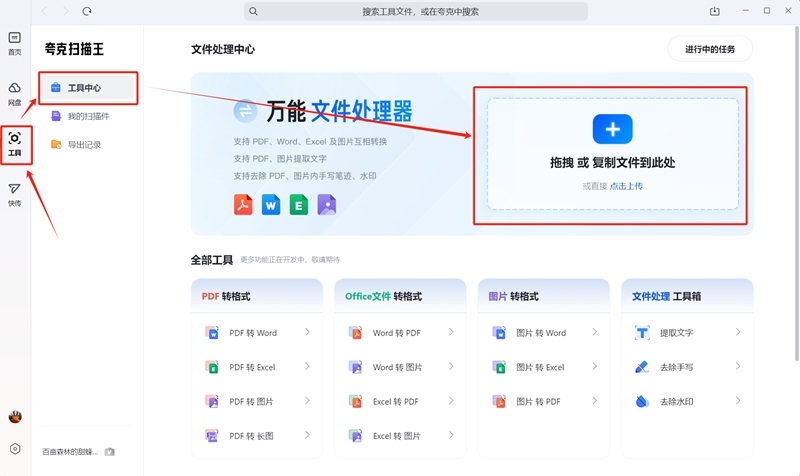Click the 提取文字 T icon

[x=642, y=333]
